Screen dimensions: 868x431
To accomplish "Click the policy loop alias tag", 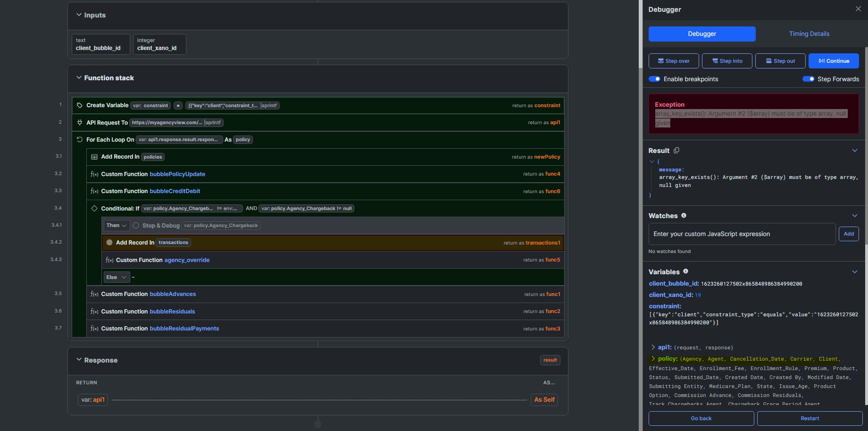I will [x=243, y=140].
